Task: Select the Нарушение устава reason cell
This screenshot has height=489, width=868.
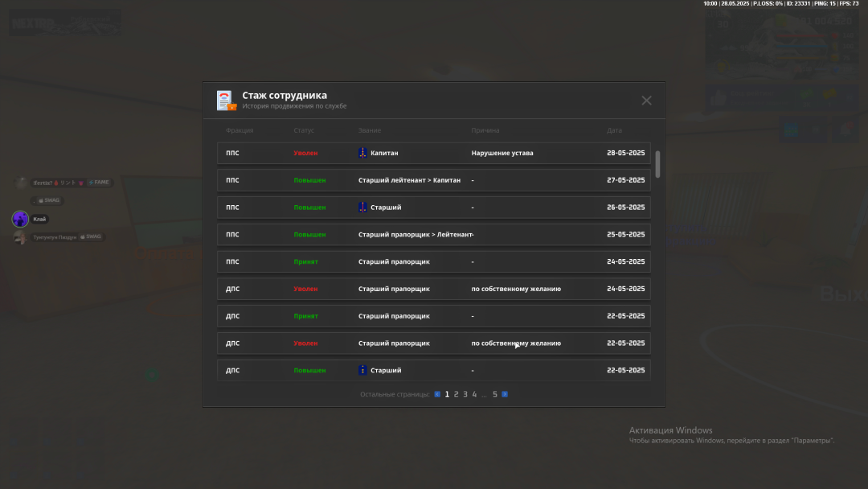Action: (502, 153)
